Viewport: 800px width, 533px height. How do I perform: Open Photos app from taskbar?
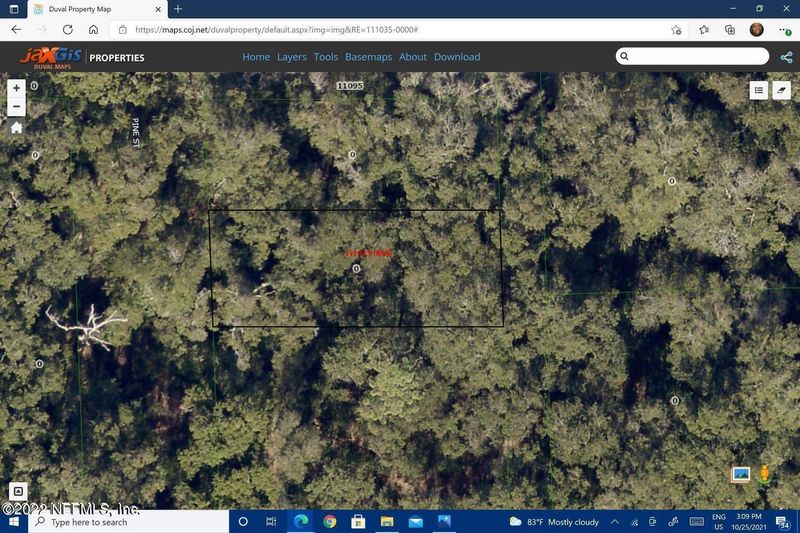[x=444, y=521]
